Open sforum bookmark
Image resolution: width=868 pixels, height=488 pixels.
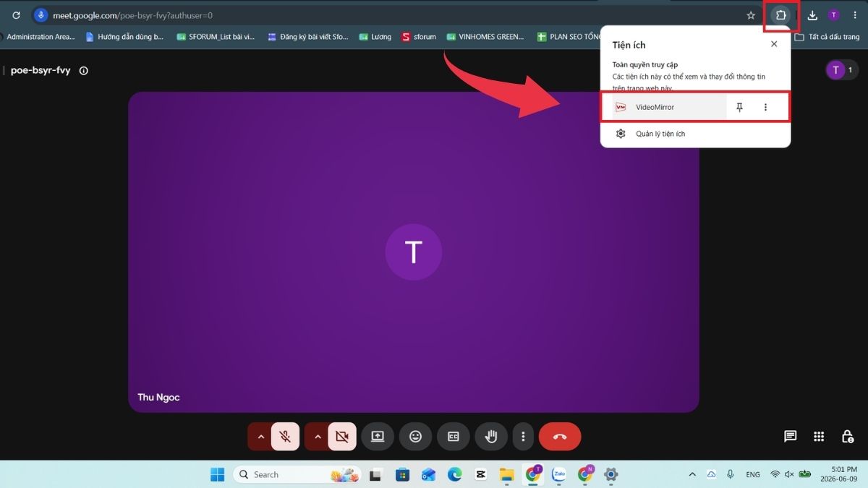pos(419,37)
